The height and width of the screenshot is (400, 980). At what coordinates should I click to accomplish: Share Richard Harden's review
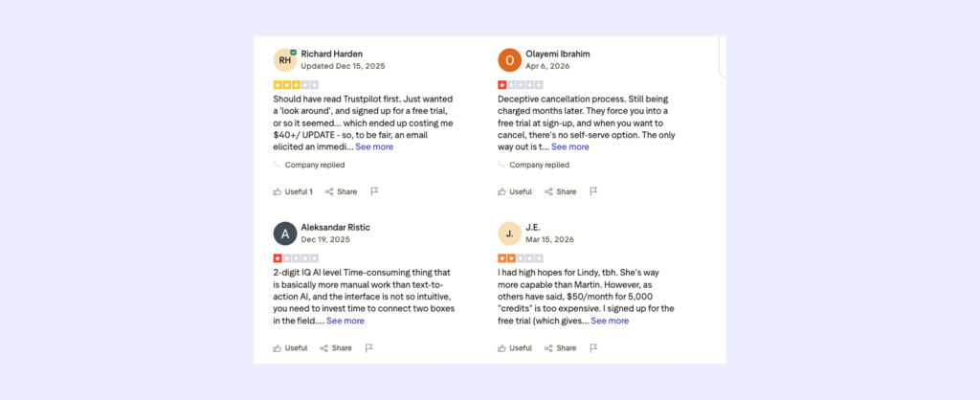point(341,191)
